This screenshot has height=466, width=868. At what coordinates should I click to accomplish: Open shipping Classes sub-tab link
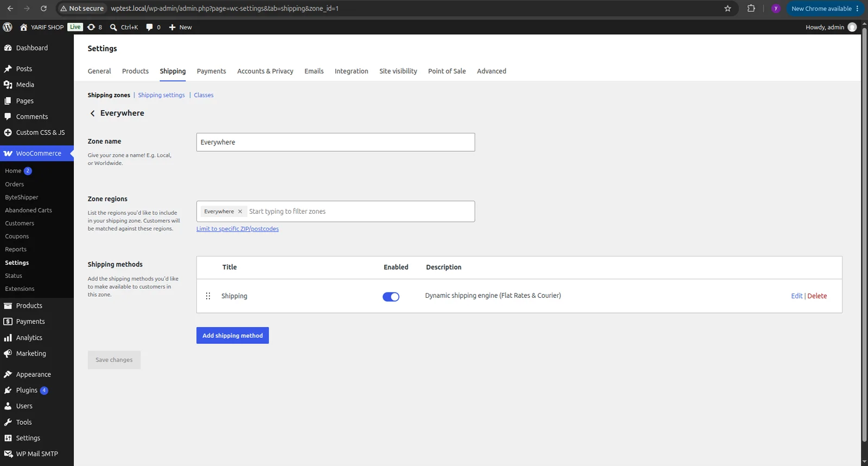[203, 95]
